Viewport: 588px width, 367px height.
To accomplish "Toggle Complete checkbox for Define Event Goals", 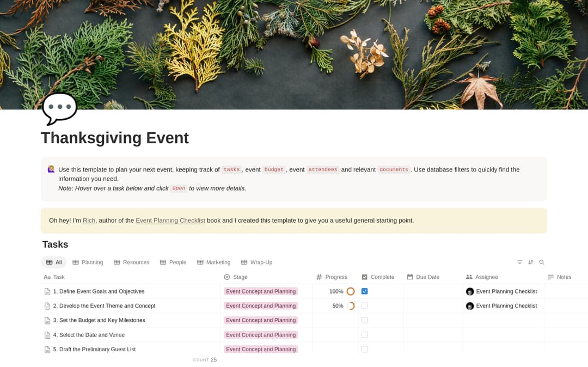I will [364, 291].
